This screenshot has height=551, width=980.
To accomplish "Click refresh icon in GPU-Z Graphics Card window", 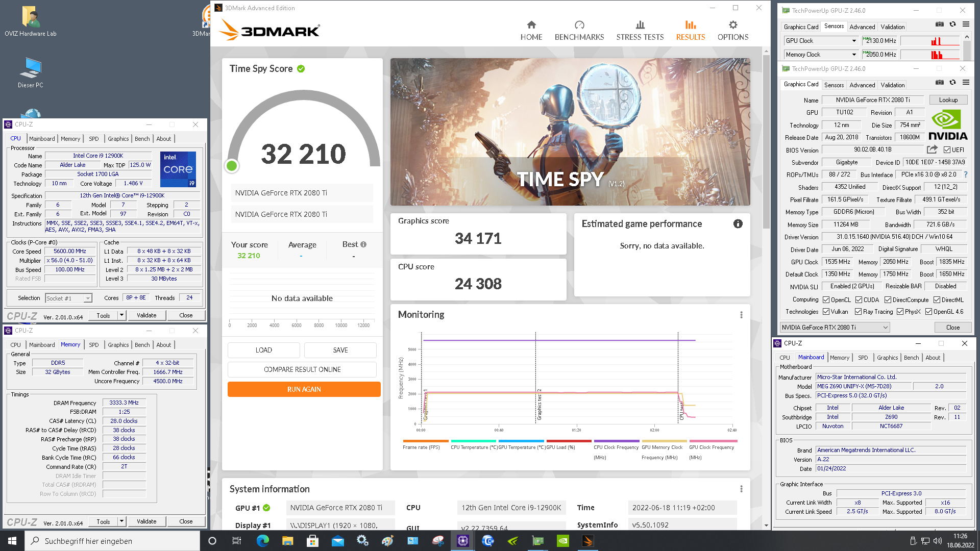I will pyautogui.click(x=952, y=82).
